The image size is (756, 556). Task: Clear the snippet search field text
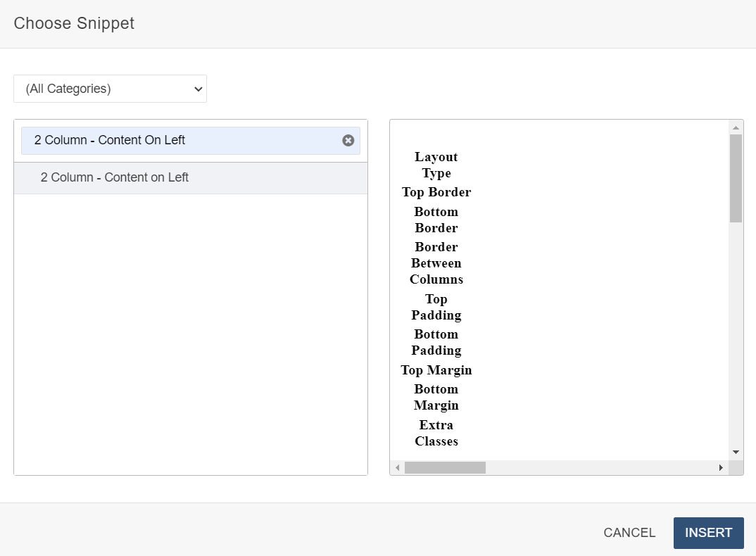[348, 140]
